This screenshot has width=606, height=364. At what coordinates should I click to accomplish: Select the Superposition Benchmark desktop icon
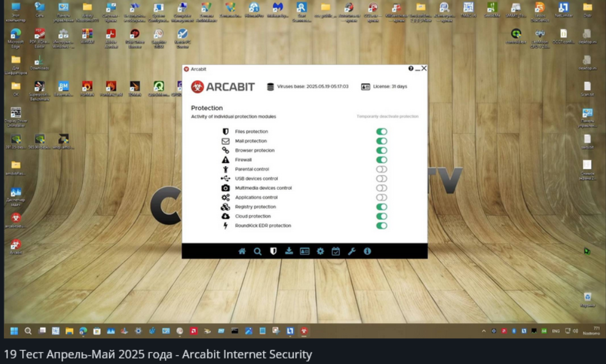39,91
